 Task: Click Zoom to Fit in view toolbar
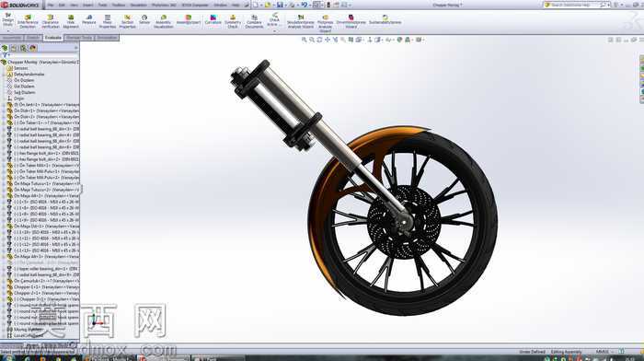(305, 40)
